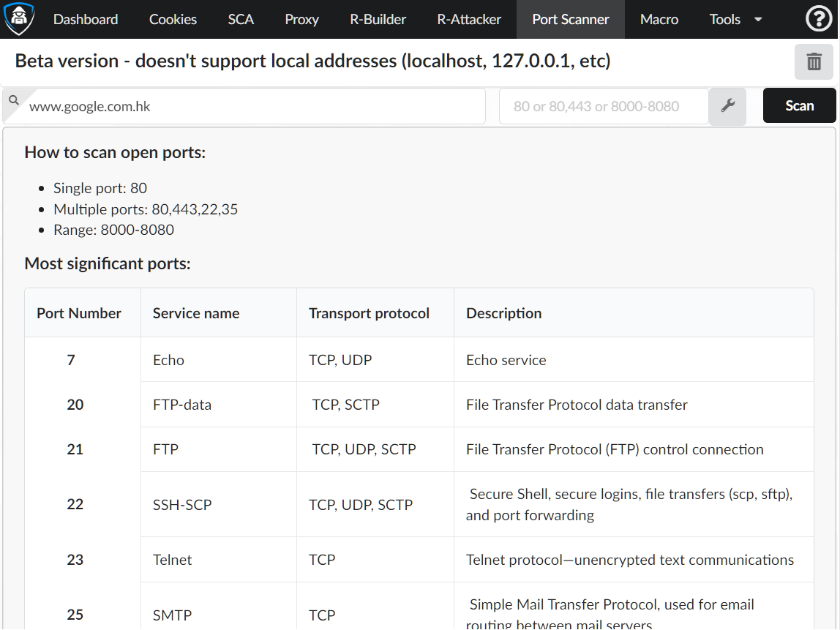Focus the port numbers input field
The image size is (840, 630).
coord(603,106)
